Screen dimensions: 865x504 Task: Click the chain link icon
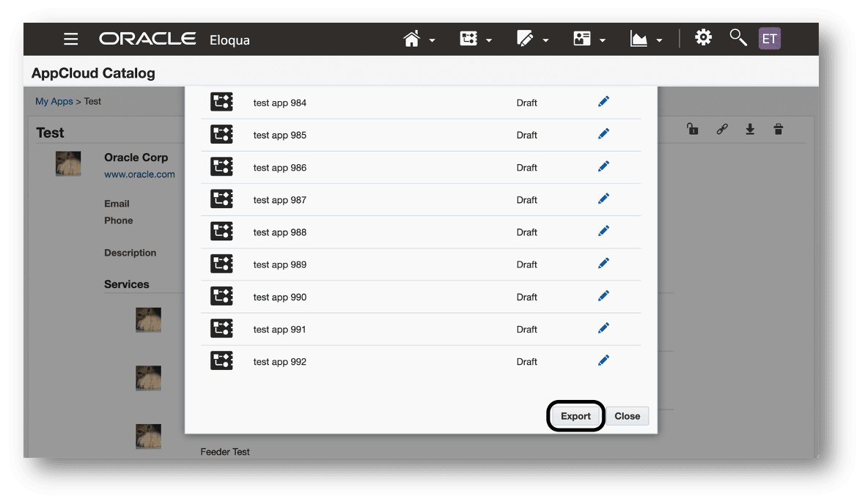coord(722,129)
